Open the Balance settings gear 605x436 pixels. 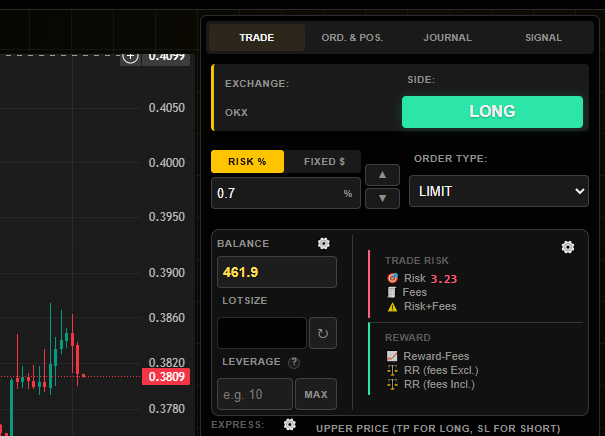[x=324, y=243]
